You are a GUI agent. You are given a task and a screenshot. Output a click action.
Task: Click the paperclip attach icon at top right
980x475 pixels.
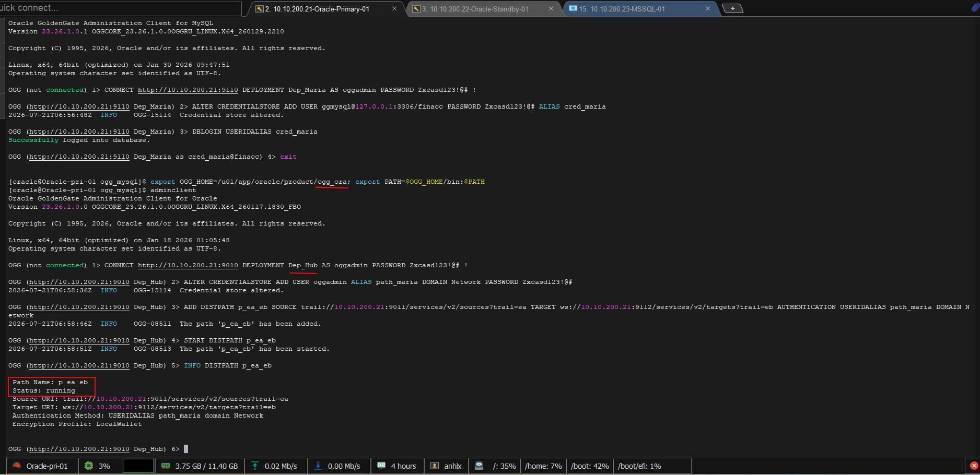(x=975, y=8)
